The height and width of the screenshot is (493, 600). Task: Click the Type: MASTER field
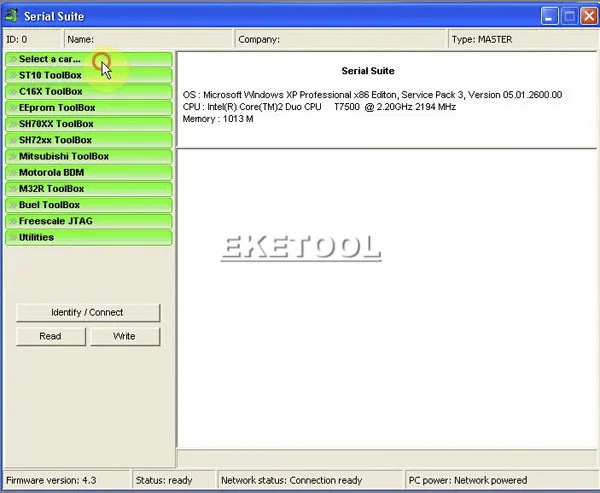(x=523, y=39)
